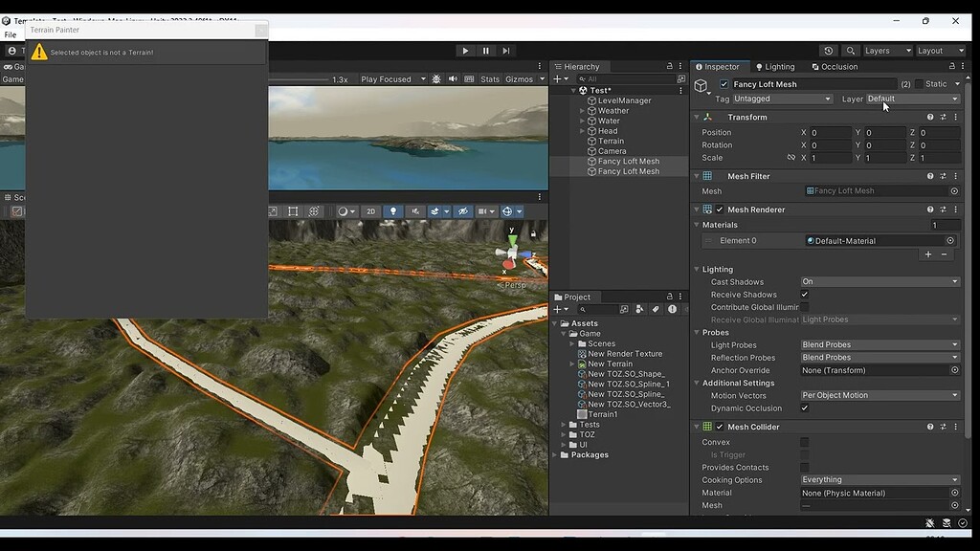Click the Pause button in the toolbar
Image resolution: width=980 pixels, height=551 pixels.
(485, 51)
